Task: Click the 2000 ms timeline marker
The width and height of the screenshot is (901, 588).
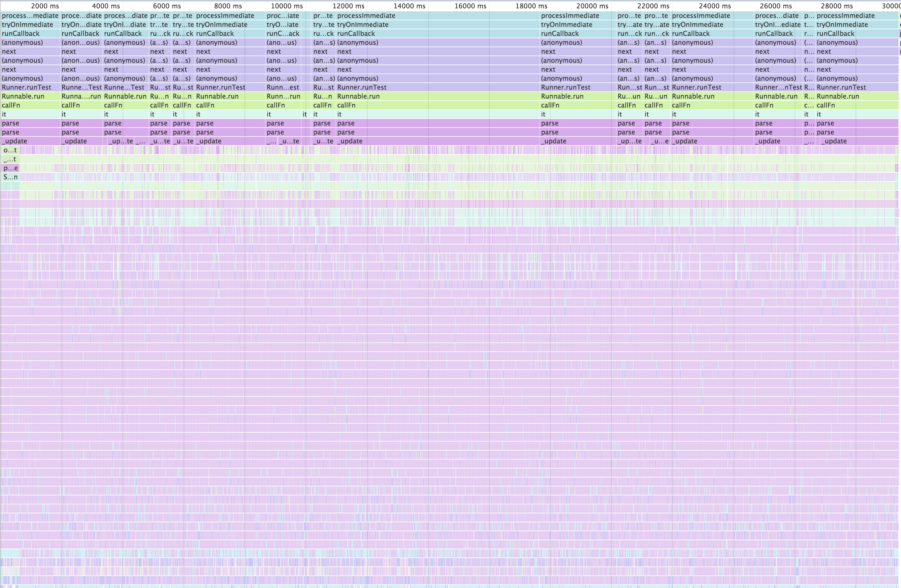Action: (45, 6)
